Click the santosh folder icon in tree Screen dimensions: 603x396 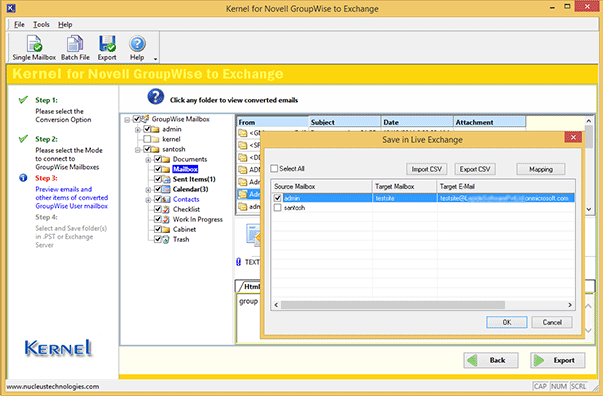click(x=155, y=149)
